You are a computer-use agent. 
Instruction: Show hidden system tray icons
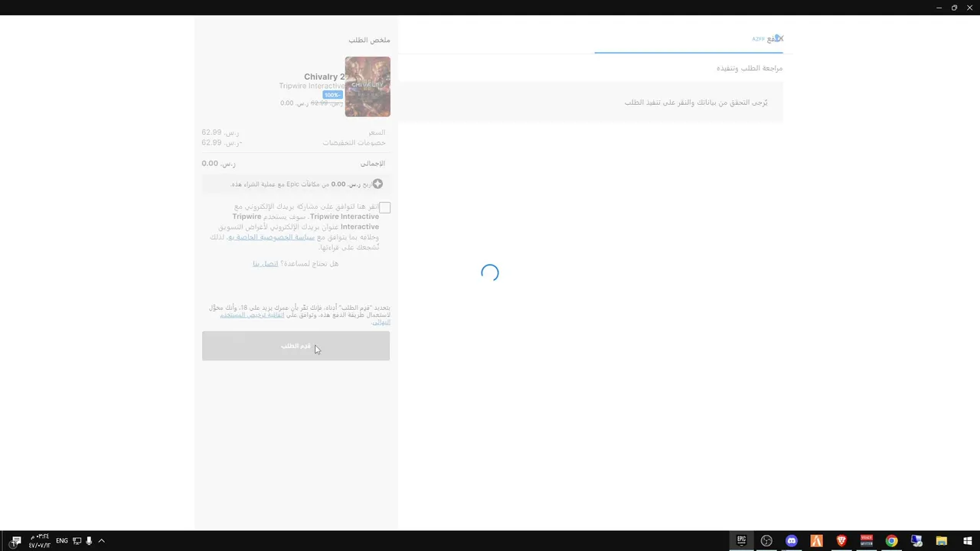point(101,541)
